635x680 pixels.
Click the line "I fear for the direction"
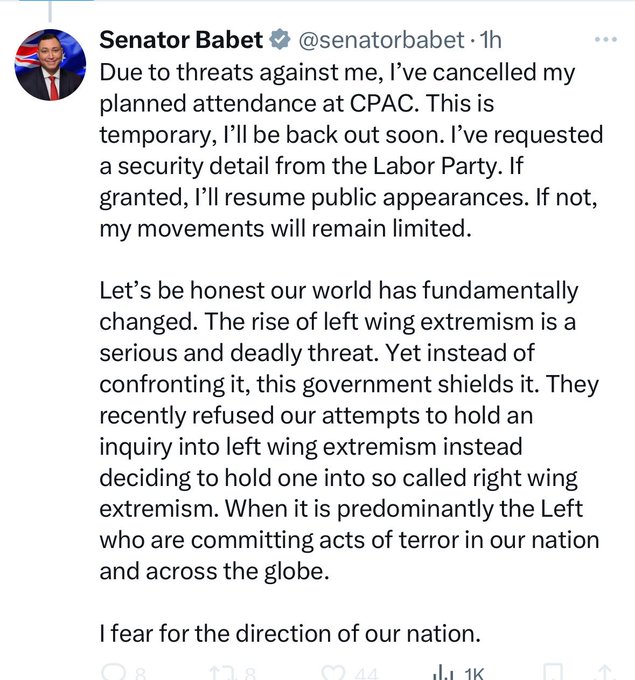[x=290, y=634]
